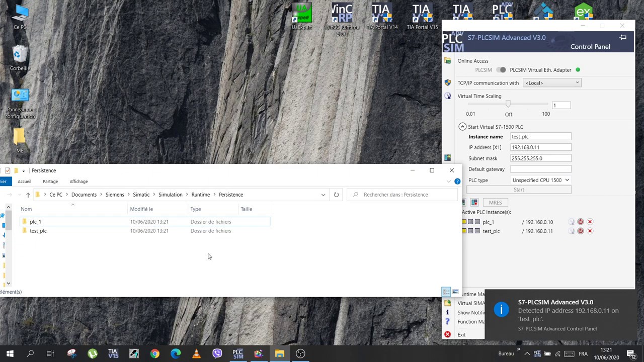Show hidden system tray icons
Viewport: 644px width, 362px height.
coord(527,353)
